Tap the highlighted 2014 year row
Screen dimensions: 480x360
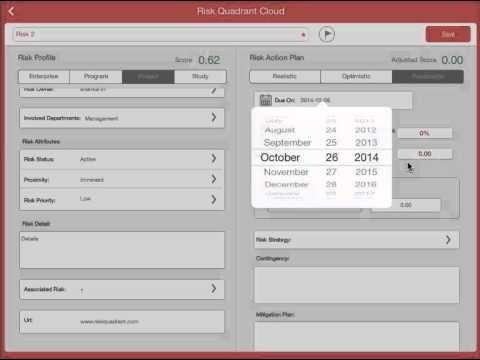click(x=366, y=157)
